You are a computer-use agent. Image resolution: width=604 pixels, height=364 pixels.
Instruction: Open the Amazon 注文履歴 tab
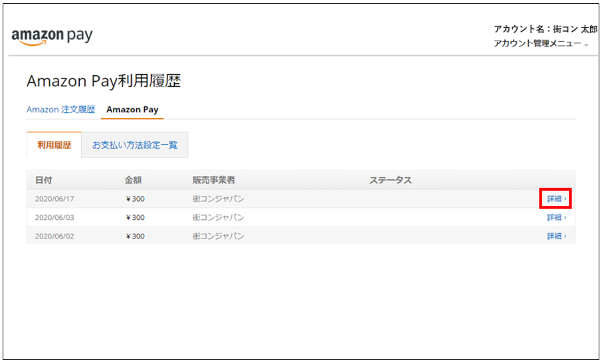(60, 110)
